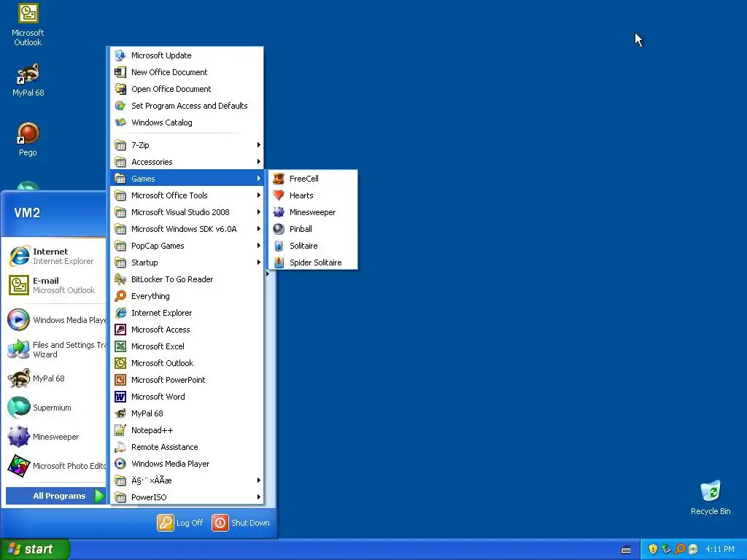The width and height of the screenshot is (747, 560).
Task: Expand the folder with garbled name
Action: point(187,481)
